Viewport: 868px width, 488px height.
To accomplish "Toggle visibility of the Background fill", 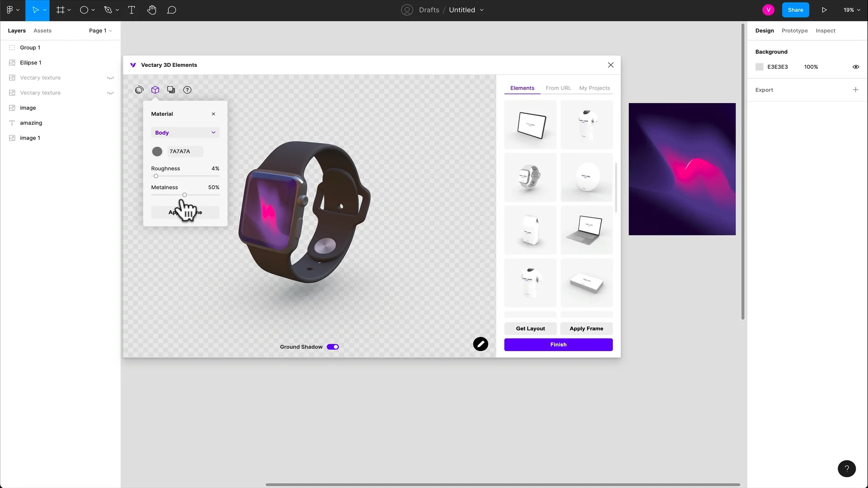I will point(855,66).
